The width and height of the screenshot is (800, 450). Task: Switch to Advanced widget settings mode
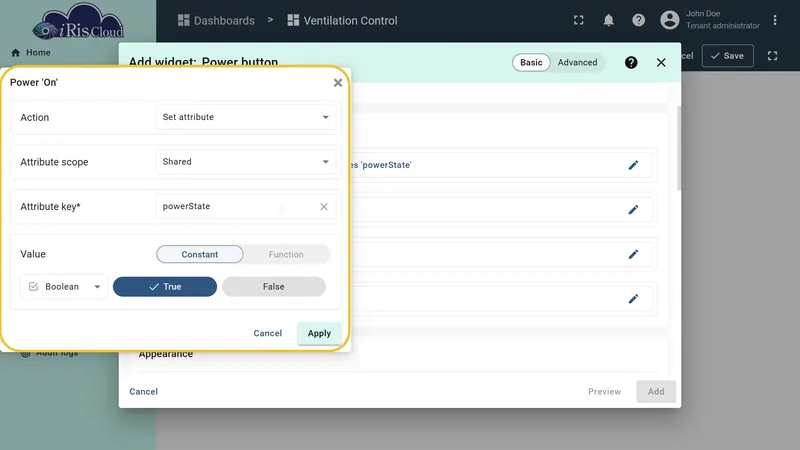click(577, 62)
